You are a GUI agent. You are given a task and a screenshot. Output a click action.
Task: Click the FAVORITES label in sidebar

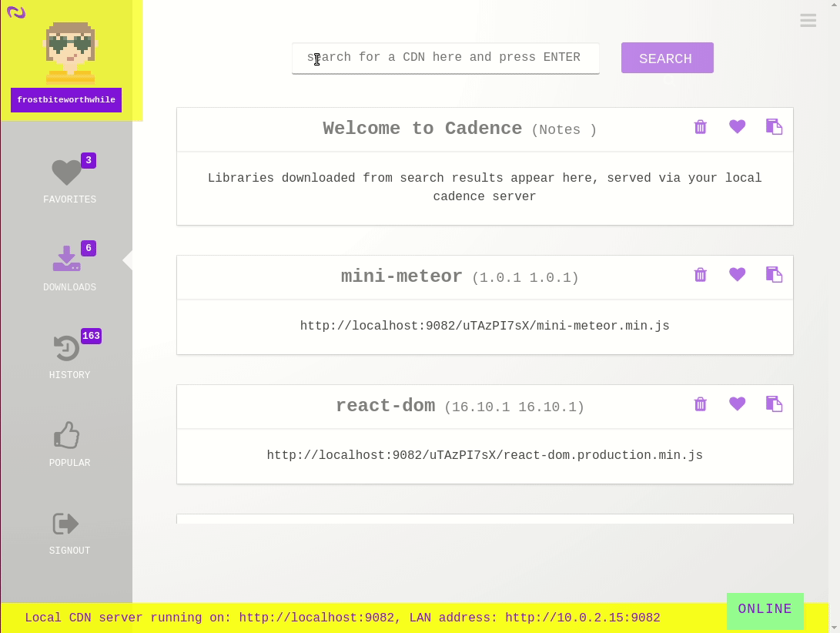tap(69, 199)
